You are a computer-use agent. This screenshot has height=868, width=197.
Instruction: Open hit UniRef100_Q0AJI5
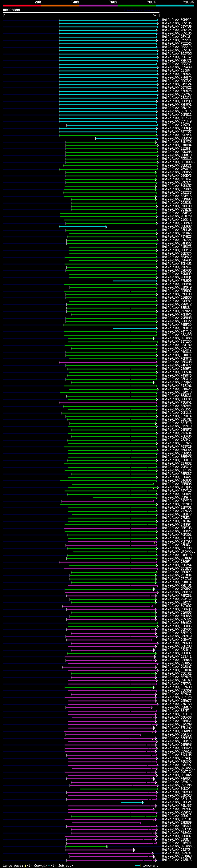tap(177, 734)
